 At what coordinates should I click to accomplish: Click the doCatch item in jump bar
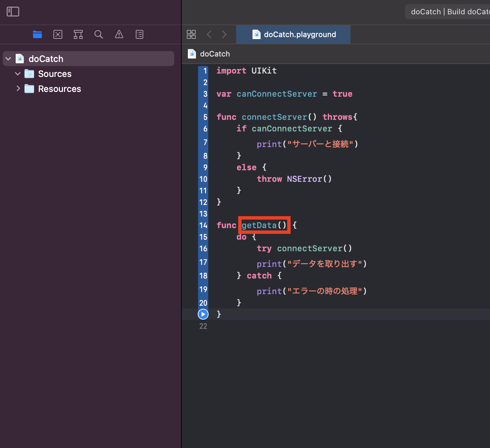coord(215,54)
